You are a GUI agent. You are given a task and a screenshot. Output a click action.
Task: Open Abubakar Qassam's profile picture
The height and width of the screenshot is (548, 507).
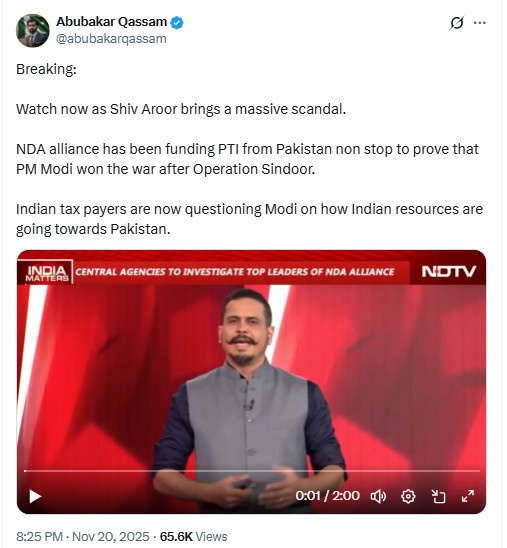[32, 30]
